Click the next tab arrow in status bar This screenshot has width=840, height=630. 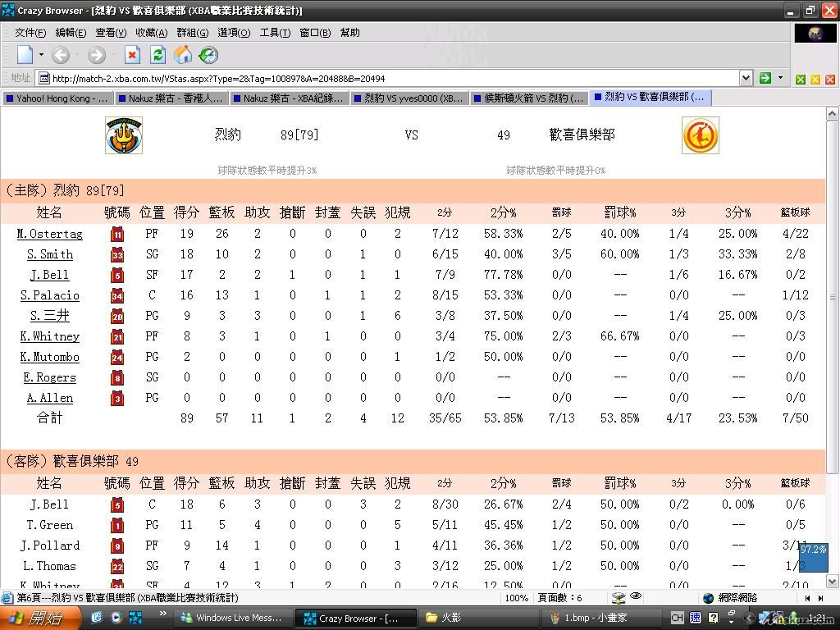pos(820,598)
